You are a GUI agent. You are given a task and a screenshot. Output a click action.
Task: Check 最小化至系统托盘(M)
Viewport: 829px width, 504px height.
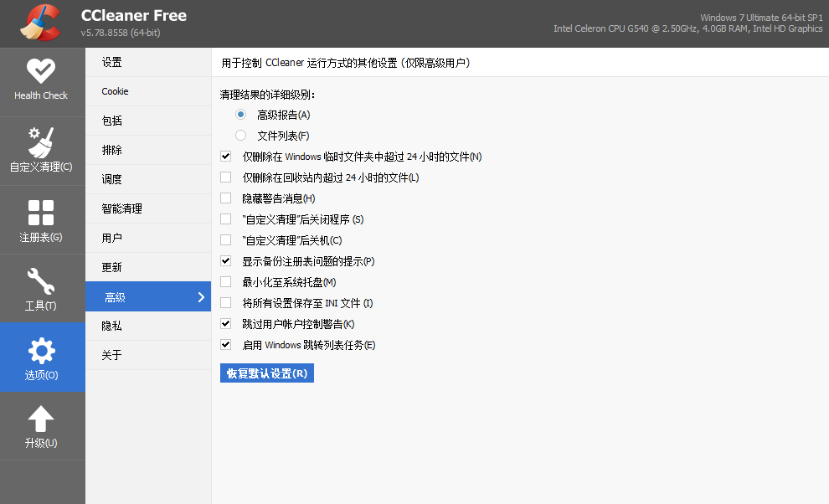tap(225, 282)
